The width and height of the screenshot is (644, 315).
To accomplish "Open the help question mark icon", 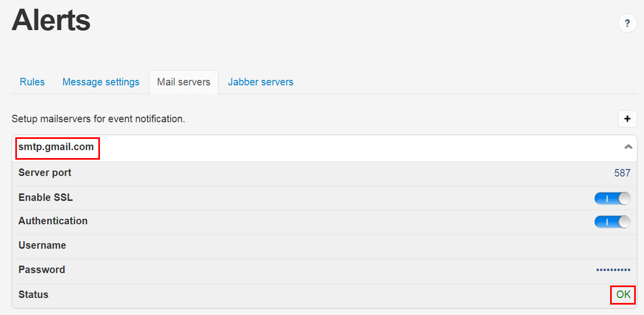I will point(627,24).
